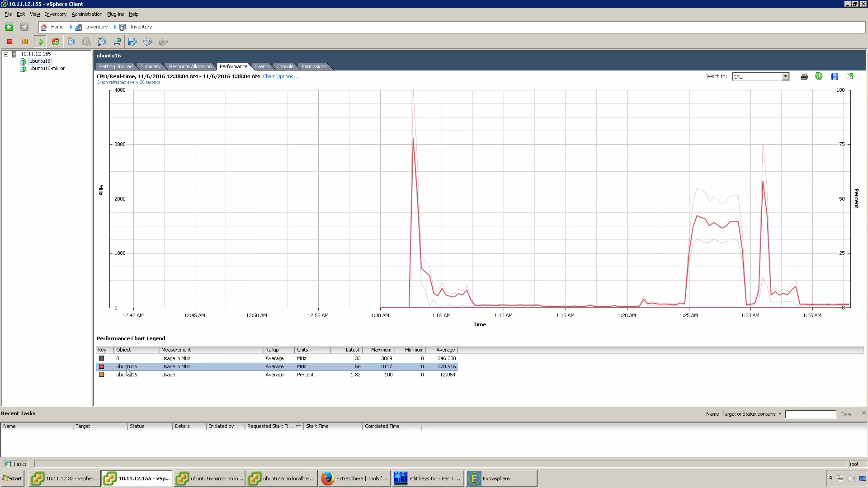Click the Reset virtual machine icon
The width and height of the screenshot is (868, 488).
point(56,42)
